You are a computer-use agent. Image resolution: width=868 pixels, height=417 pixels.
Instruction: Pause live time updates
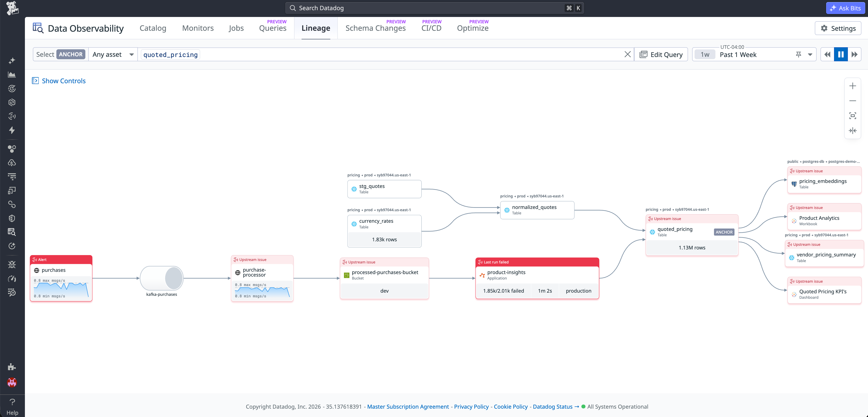pyautogui.click(x=841, y=54)
